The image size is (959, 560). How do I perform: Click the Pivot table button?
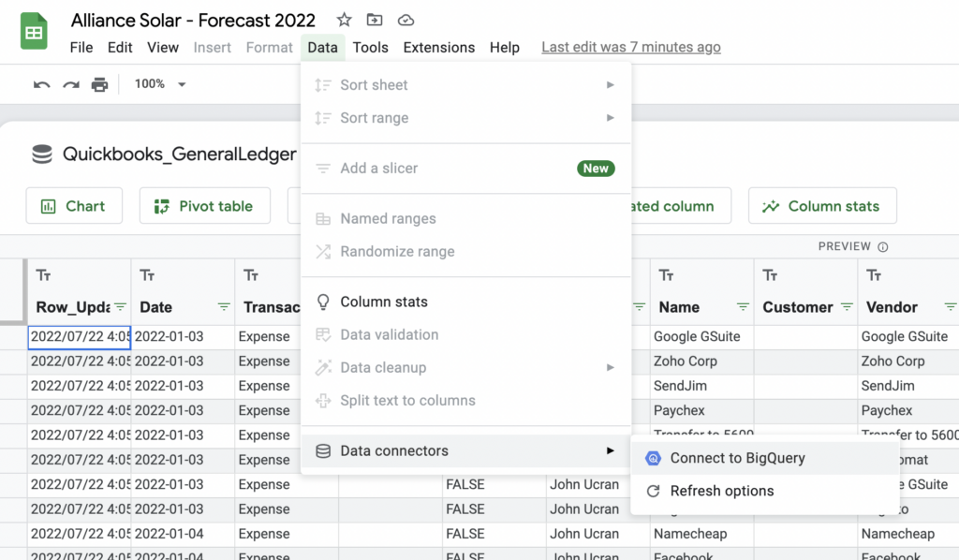tap(205, 206)
